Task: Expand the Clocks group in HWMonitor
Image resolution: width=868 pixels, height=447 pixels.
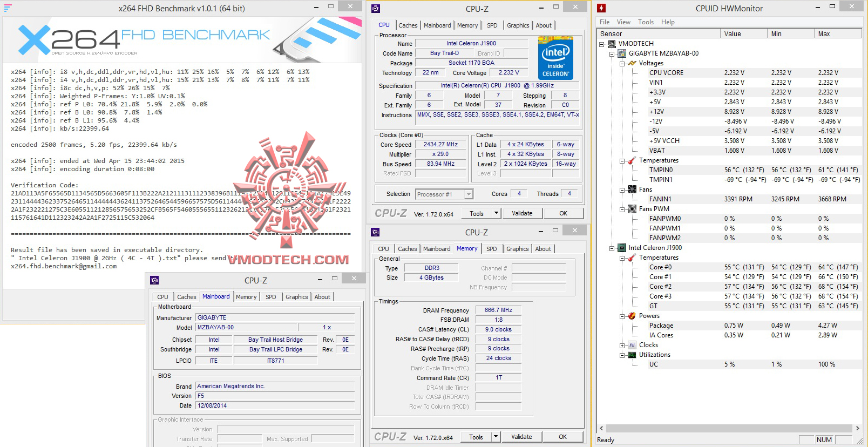Action: point(622,346)
